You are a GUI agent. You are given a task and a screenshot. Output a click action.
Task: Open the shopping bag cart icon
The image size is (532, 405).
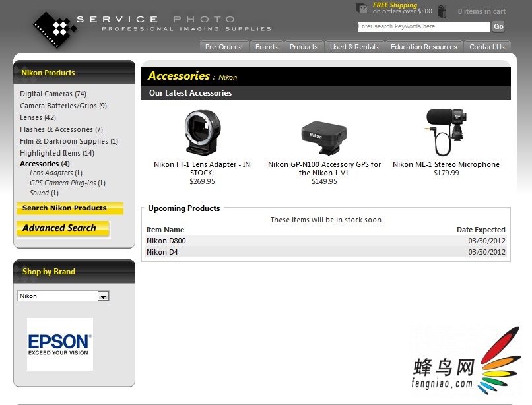click(x=442, y=11)
